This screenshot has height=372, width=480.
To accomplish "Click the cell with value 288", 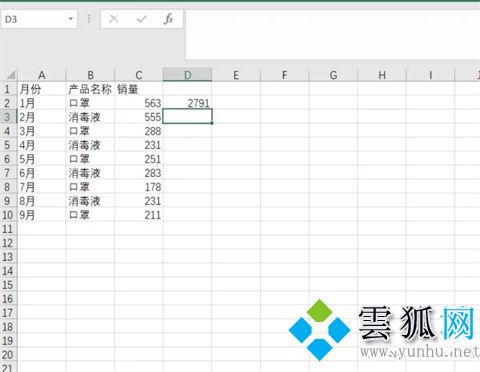I will click(139, 131).
